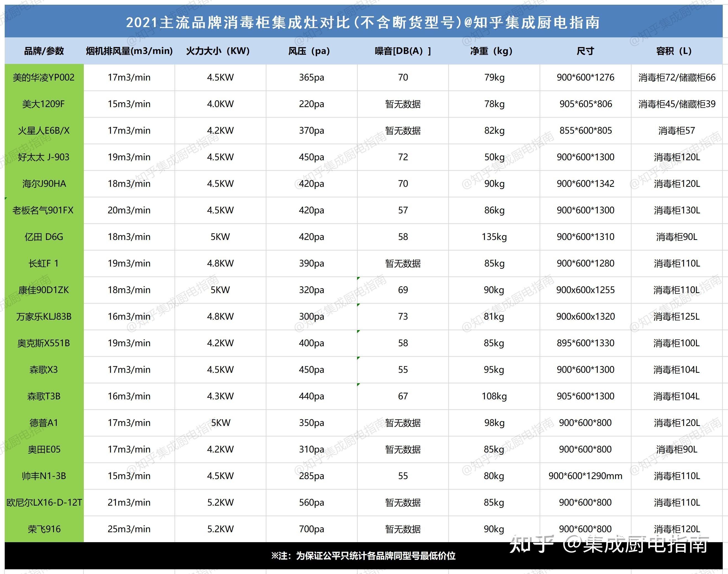
Task: Select the 消毒柜100L capacity cell
Action: 677,343
